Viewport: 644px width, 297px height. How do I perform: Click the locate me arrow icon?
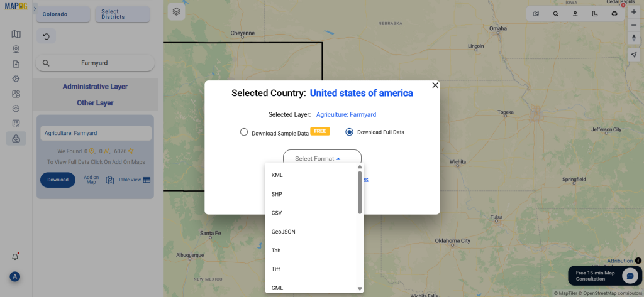[634, 55]
